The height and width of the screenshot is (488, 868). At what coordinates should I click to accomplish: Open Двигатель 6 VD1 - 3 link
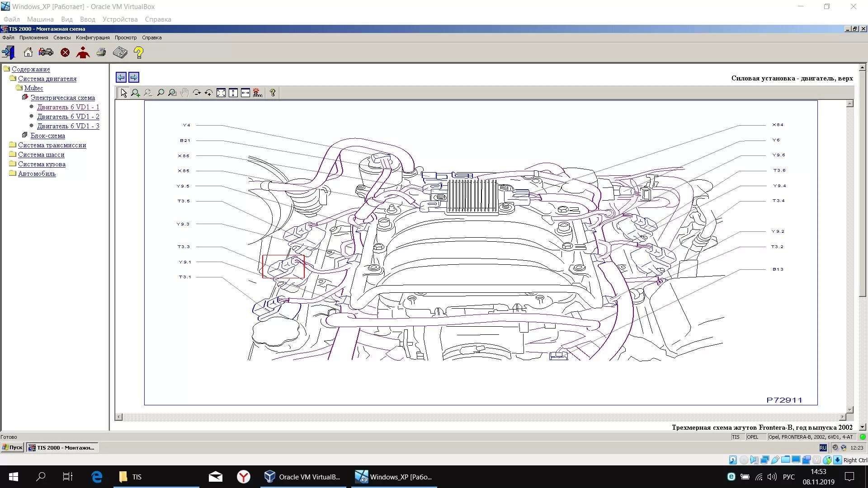click(x=68, y=126)
